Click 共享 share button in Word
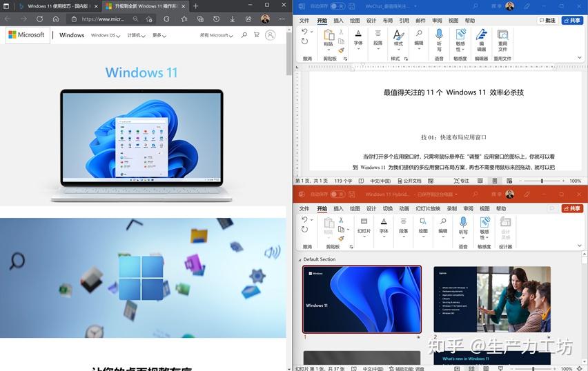Viewport: 588px width, 371px height. [x=572, y=21]
